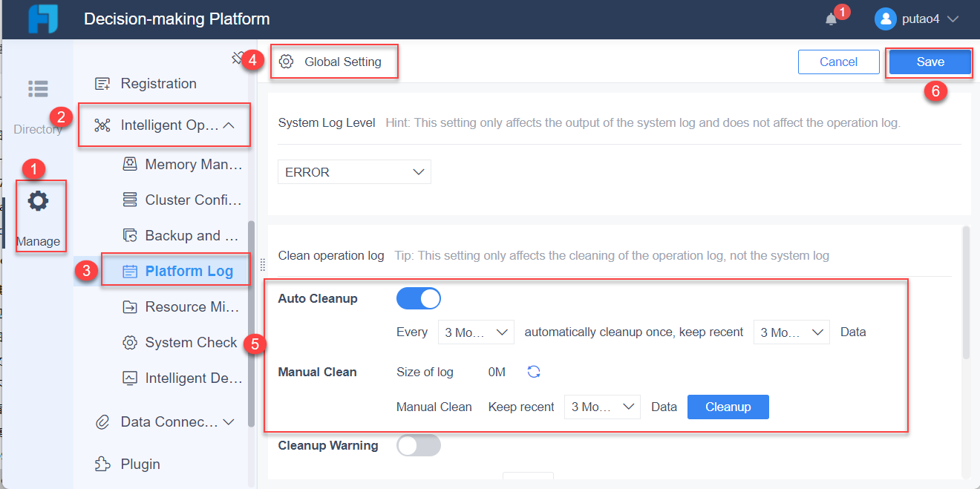Screen dimensions: 980x489
Task: Open the auto cleanup keep recent dropdown
Action: click(791, 332)
